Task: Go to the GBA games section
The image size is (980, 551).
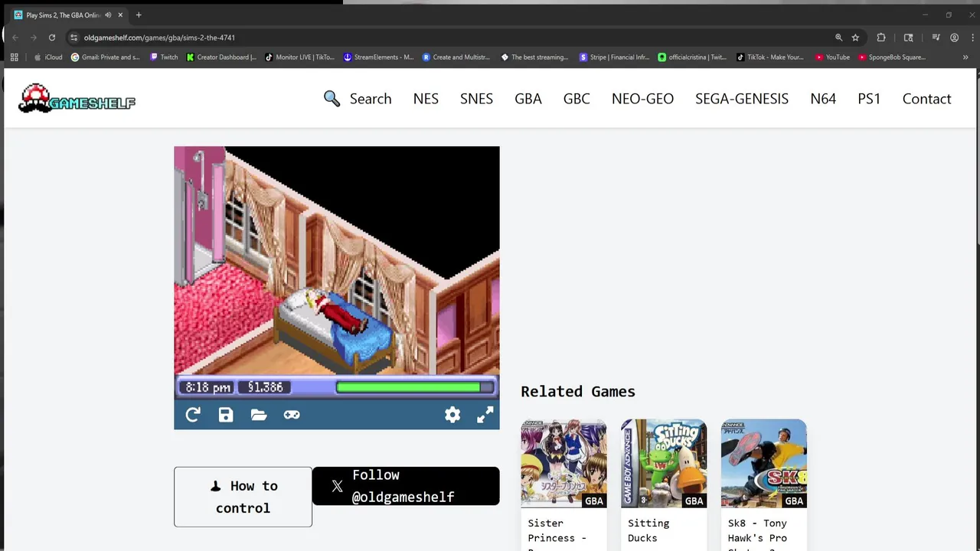Action: coord(528,99)
